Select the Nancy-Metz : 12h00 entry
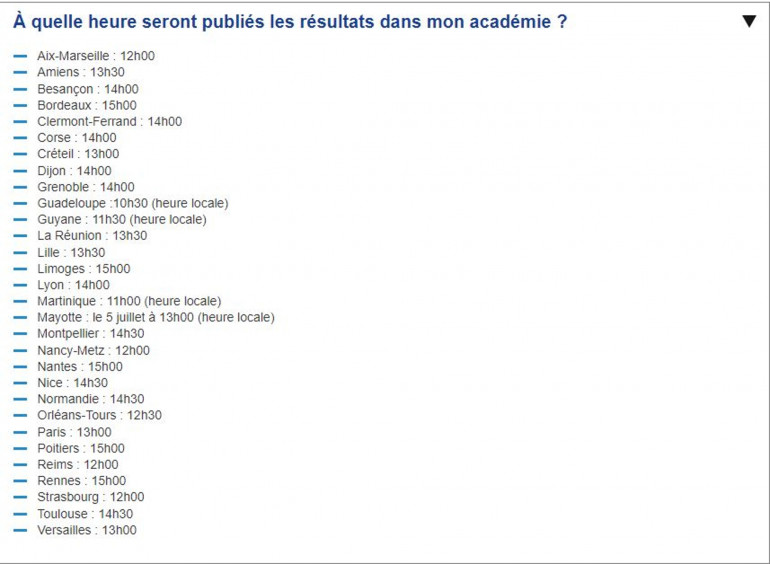Viewport: 770px width, 564px height. pos(93,350)
